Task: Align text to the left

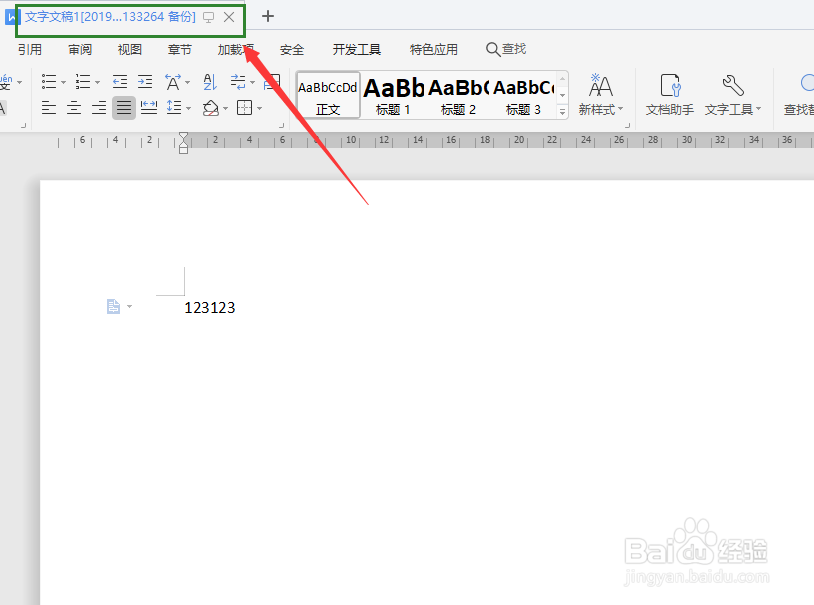Action: [49, 108]
